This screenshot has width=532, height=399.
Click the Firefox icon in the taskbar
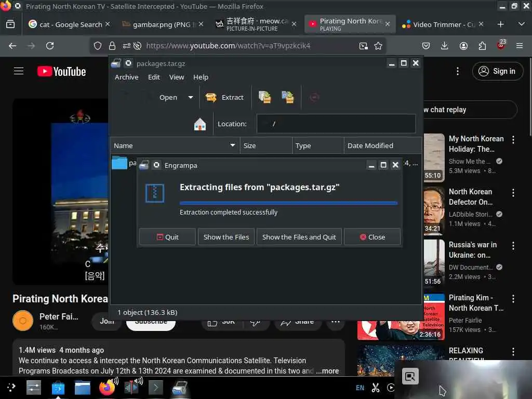[107, 388]
